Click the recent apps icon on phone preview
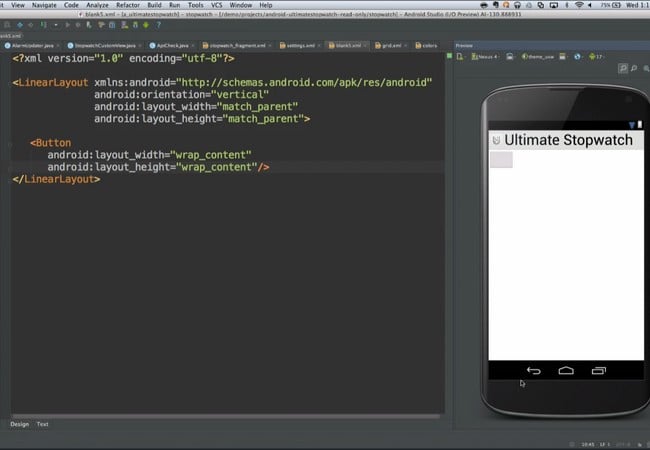 (x=599, y=370)
